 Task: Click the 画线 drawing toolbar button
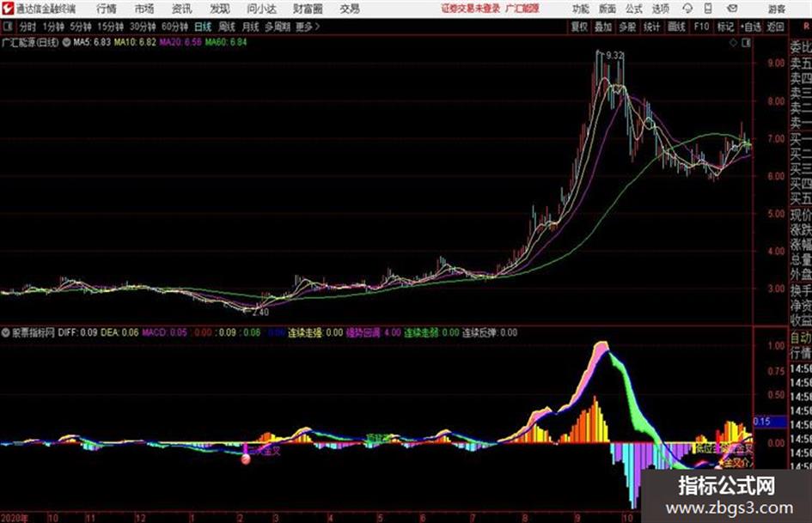(x=676, y=27)
